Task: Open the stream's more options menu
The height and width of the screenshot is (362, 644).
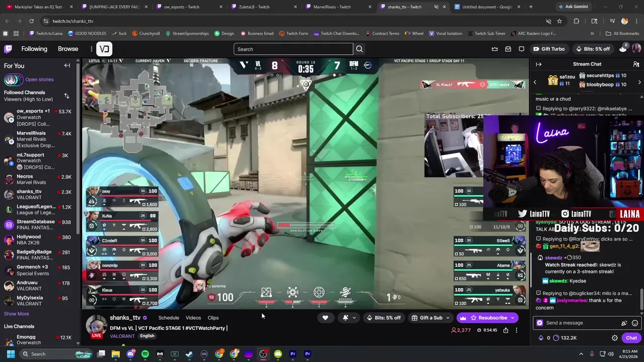Action: click(x=516, y=330)
